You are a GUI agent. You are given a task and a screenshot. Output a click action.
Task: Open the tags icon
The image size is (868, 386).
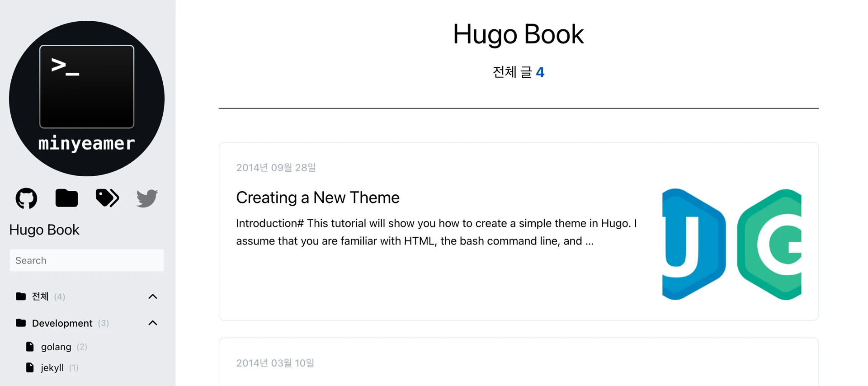(x=107, y=198)
